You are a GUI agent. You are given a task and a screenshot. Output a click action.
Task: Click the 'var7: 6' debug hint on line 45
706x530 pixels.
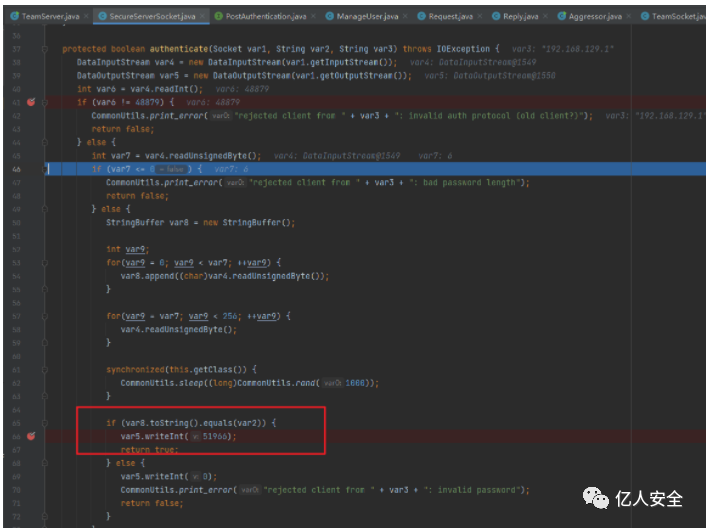pyautogui.click(x=435, y=156)
